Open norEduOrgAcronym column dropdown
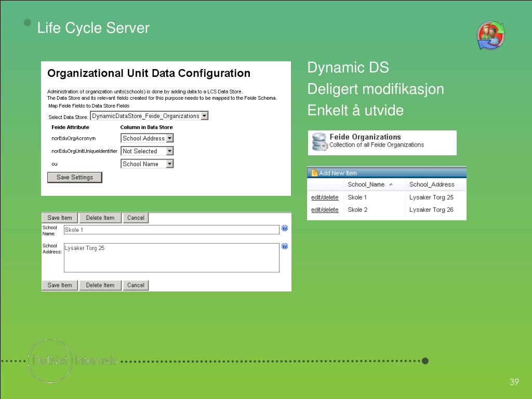Viewport: 532px width, 399px height. coord(147,138)
